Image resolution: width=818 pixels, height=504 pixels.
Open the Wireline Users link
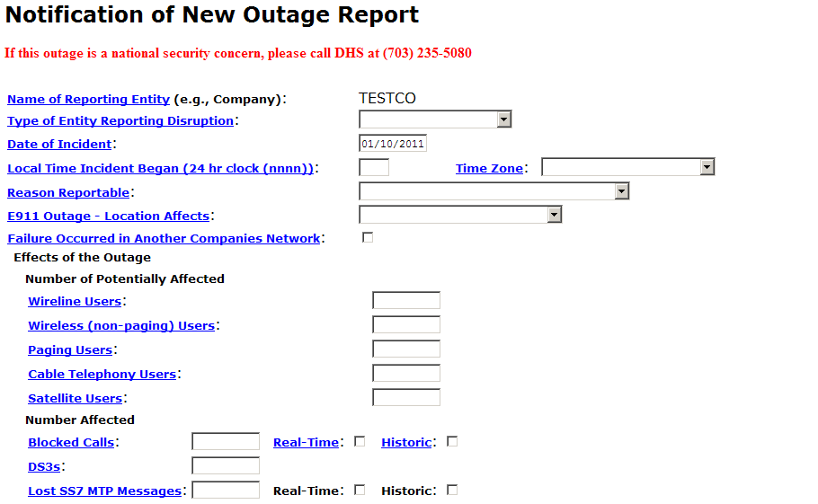(x=75, y=301)
